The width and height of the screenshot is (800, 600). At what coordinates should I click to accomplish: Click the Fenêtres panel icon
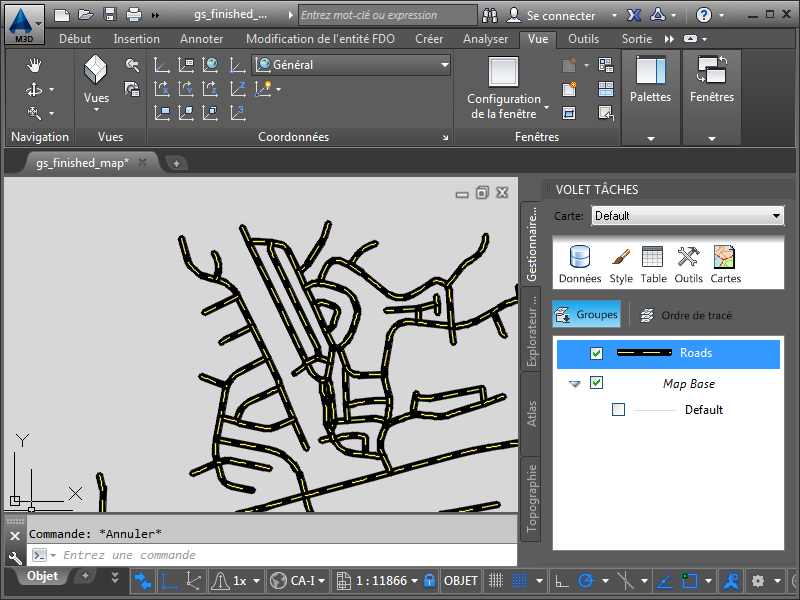pyautogui.click(x=711, y=80)
